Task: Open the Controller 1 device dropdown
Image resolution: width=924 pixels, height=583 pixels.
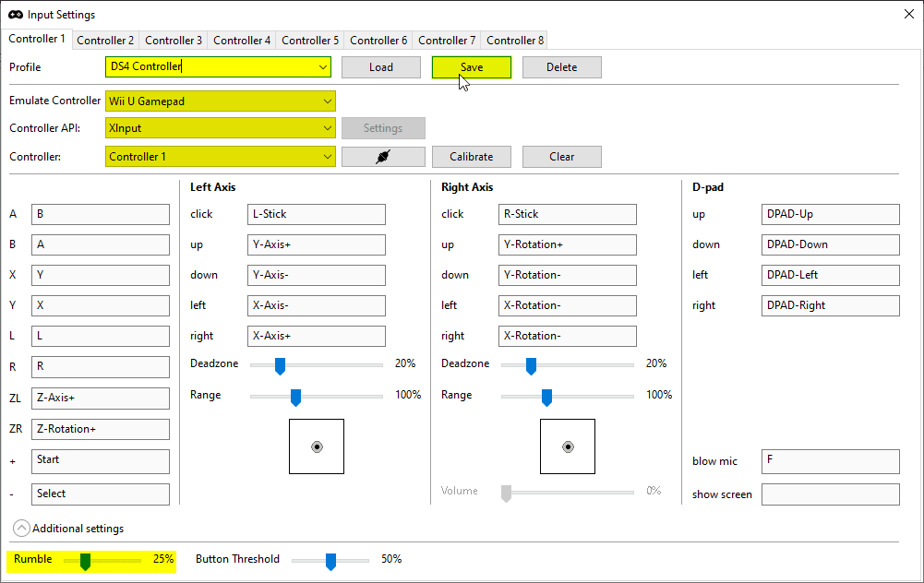Action: pyautogui.click(x=328, y=157)
